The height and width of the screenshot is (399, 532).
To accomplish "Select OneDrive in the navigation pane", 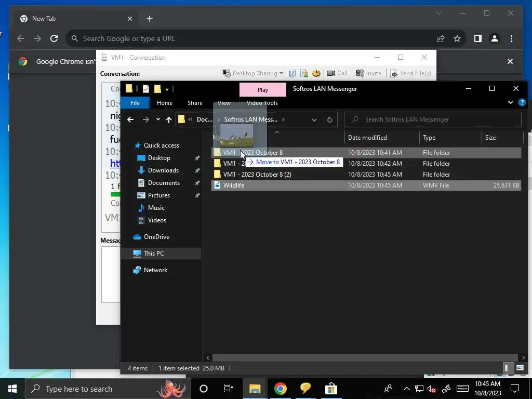I will click(156, 237).
